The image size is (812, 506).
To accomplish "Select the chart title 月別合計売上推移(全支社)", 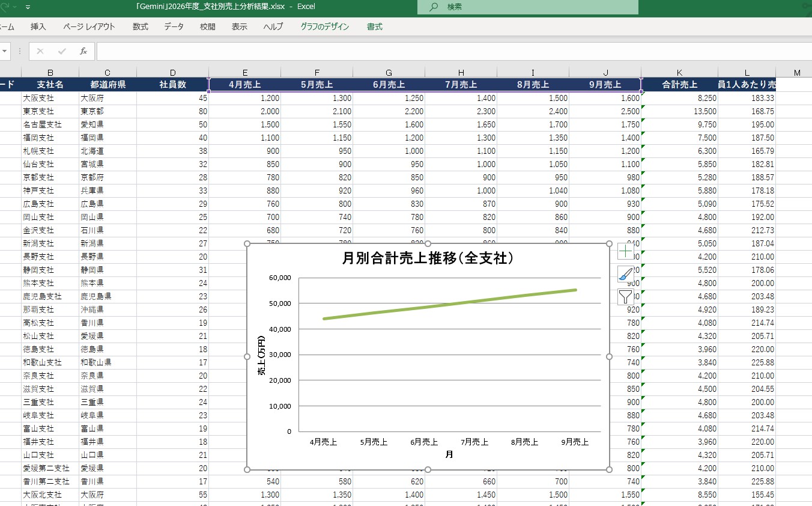I will [428, 258].
